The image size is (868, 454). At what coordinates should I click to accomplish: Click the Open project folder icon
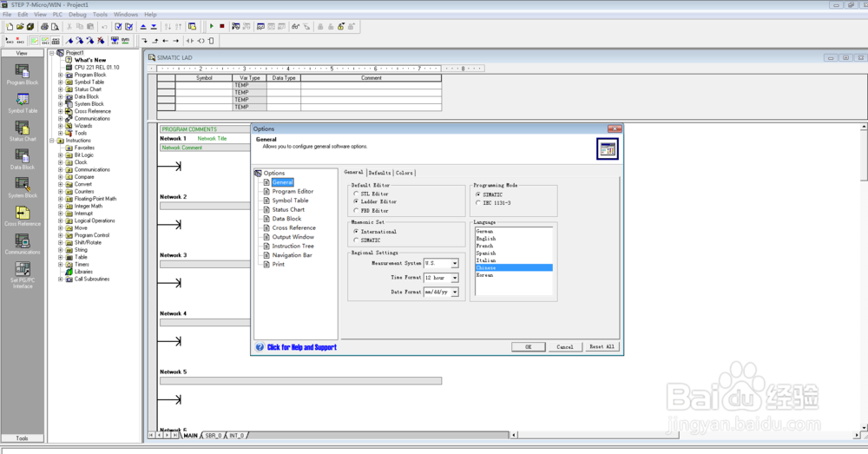click(x=20, y=27)
